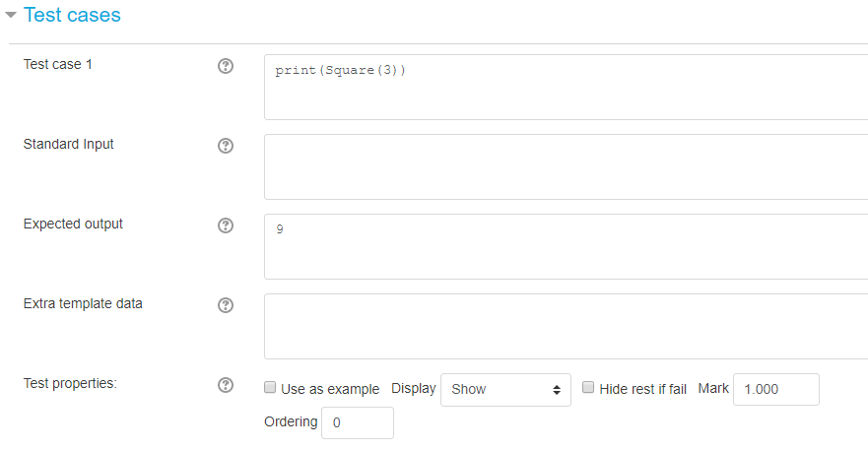Click the Display dropdown arrows
Image resolution: width=868 pixels, height=450 pixels.
(557, 390)
